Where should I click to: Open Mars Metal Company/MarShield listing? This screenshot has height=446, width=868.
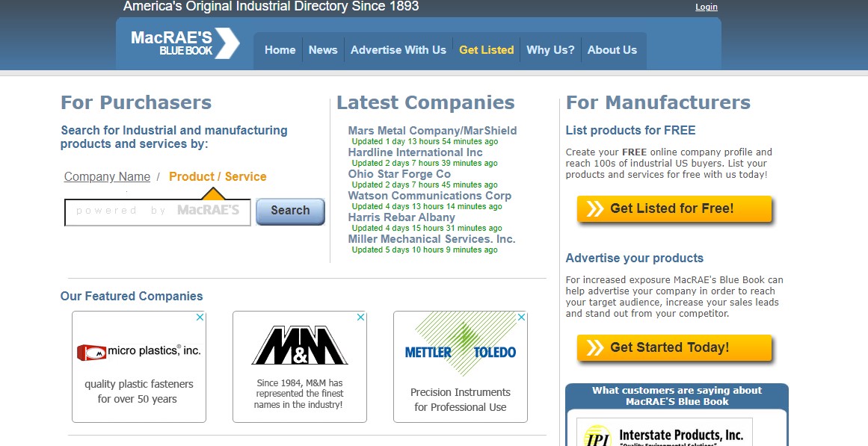point(432,131)
